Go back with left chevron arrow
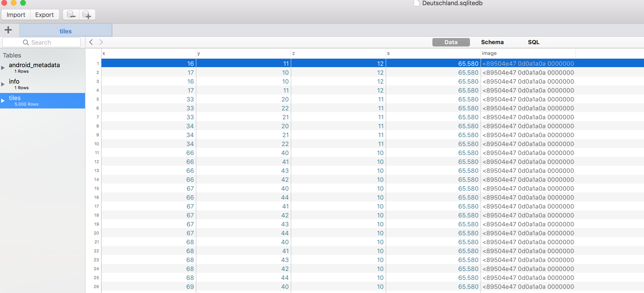 tap(91, 42)
